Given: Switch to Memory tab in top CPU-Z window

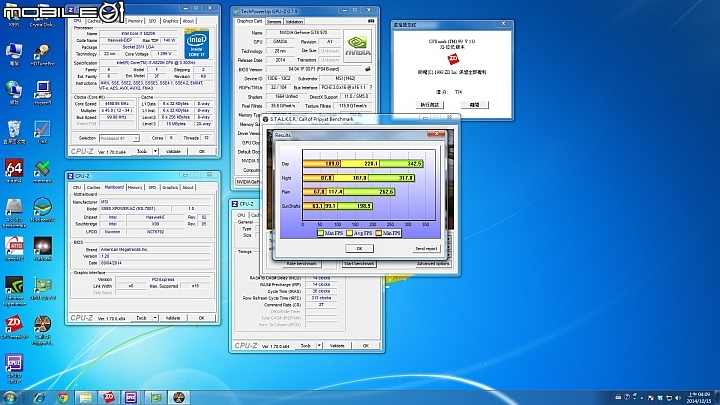Looking at the screenshot, I should click(x=135, y=21).
